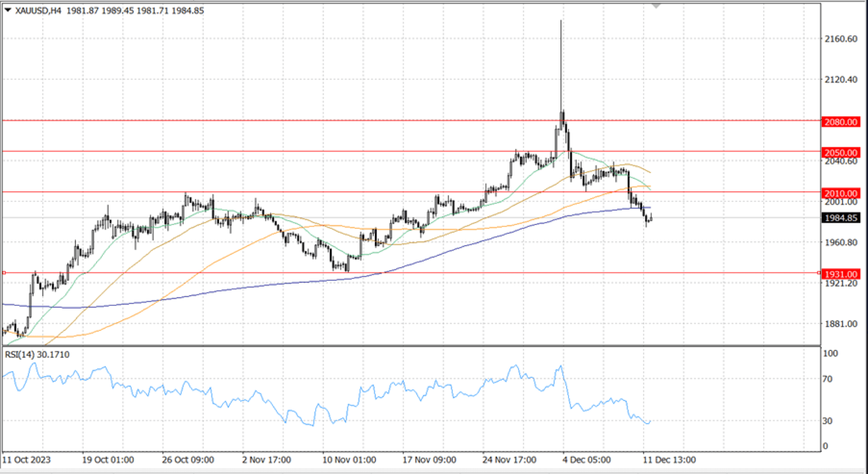
Task: Click left anchor square of 1931.00 line
Action: 4,272
